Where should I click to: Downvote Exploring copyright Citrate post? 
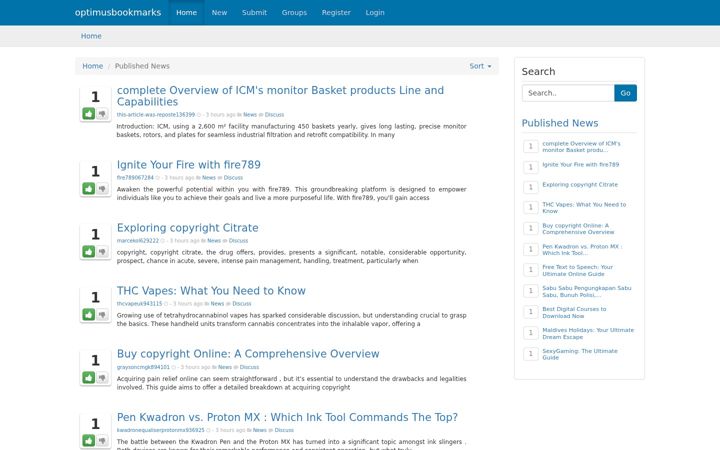pos(102,252)
